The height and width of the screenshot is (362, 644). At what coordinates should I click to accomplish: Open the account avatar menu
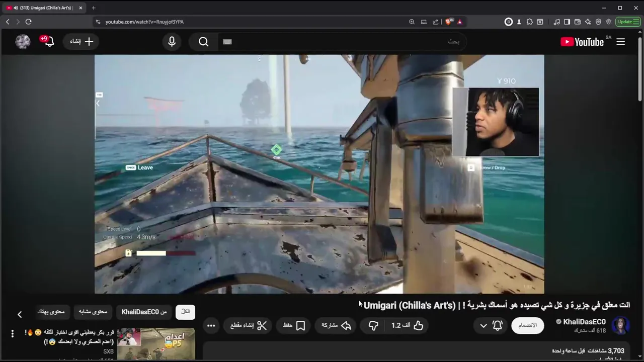pos(23,42)
